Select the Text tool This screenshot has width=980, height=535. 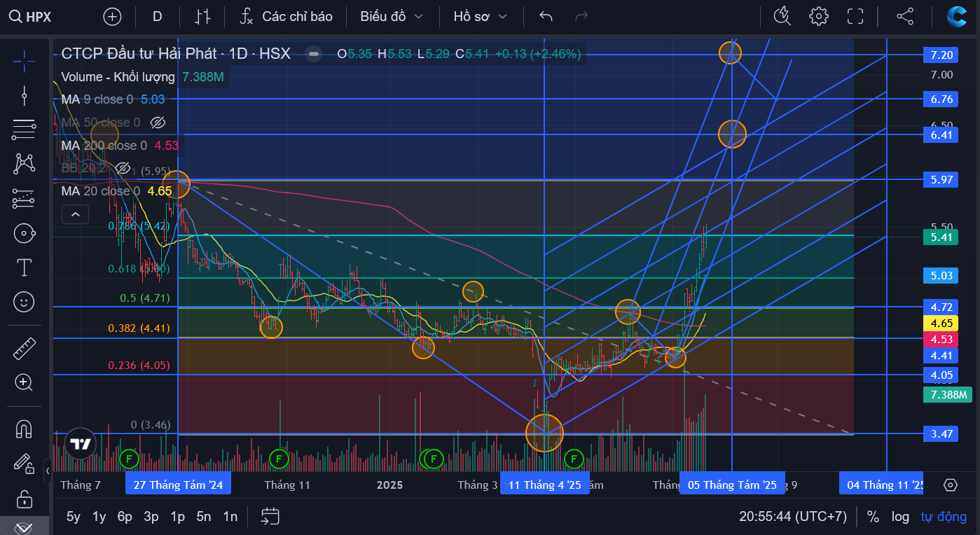click(x=24, y=267)
